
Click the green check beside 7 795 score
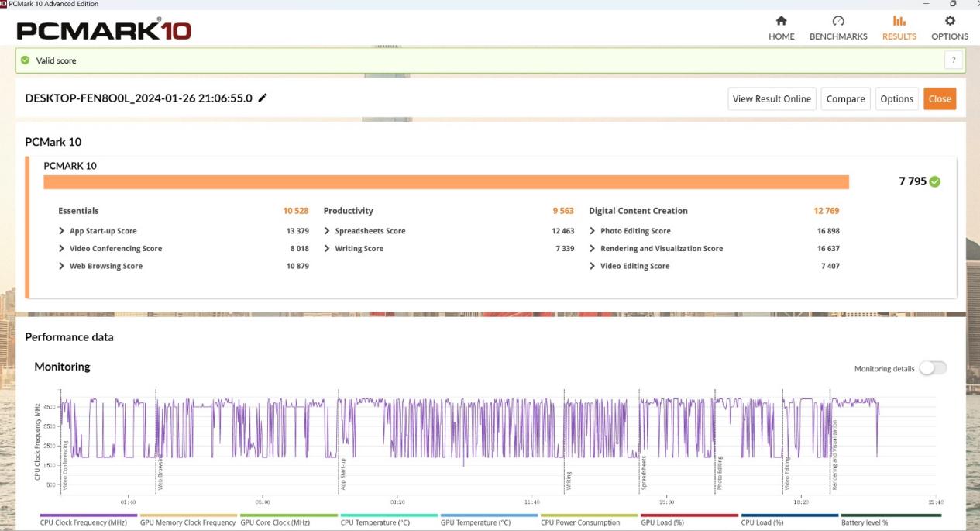coord(935,181)
